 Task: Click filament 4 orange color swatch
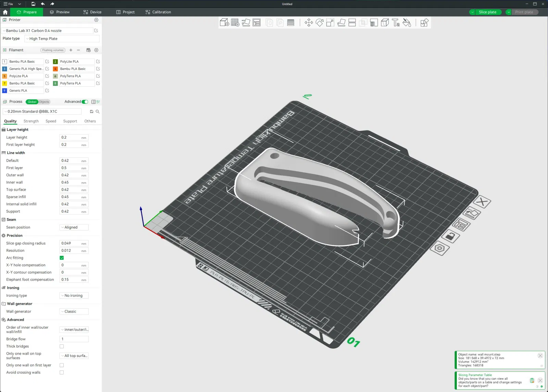click(55, 69)
